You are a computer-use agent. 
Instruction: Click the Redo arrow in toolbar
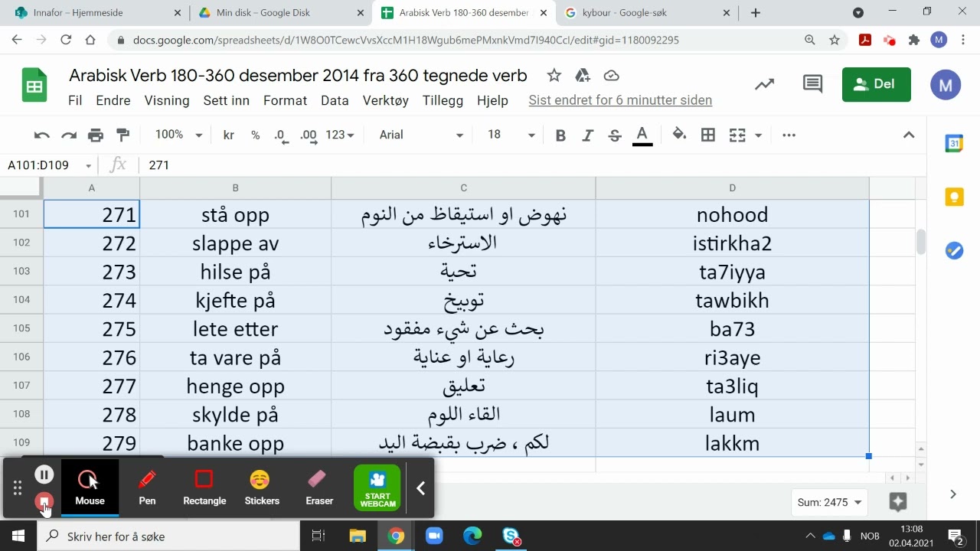[x=69, y=135]
